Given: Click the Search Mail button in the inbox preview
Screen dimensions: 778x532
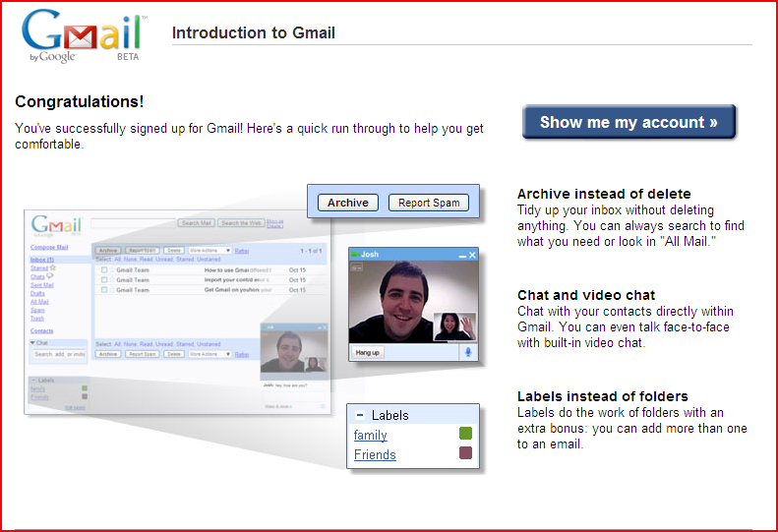Looking at the screenshot, I should pyautogui.click(x=196, y=223).
